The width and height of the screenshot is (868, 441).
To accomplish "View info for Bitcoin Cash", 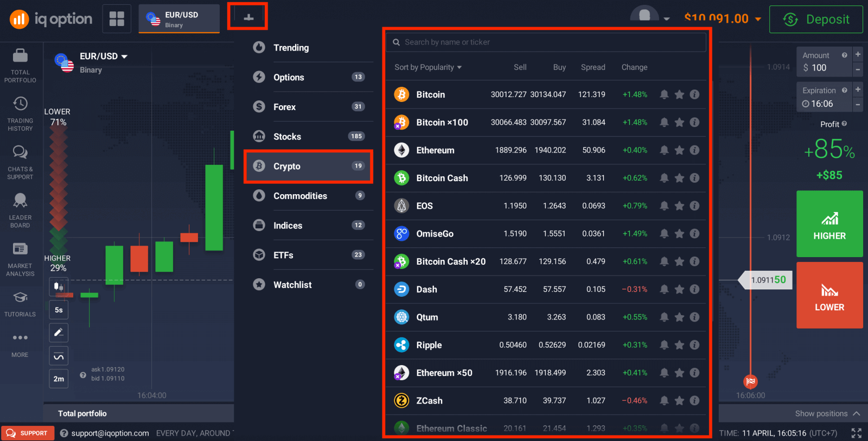I will [694, 178].
